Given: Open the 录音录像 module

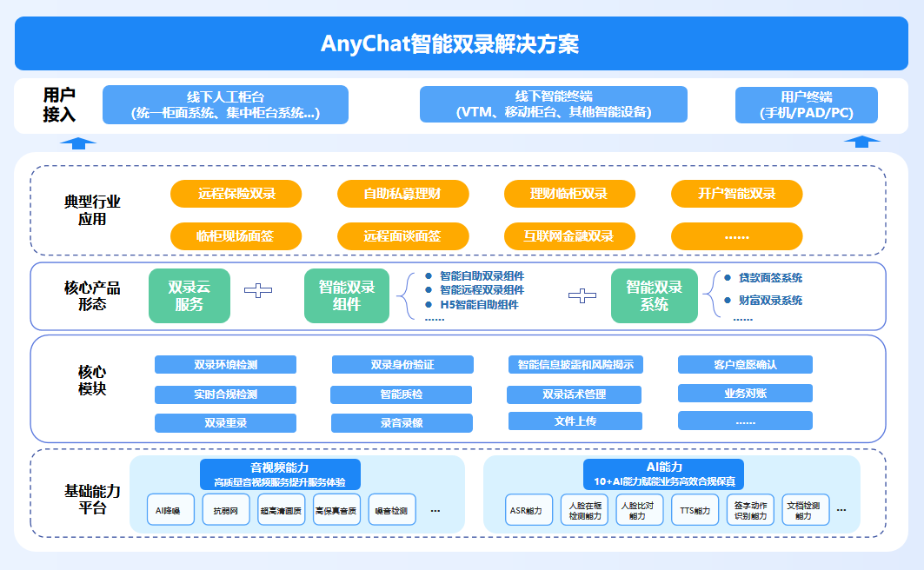Looking at the screenshot, I should tap(402, 423).
